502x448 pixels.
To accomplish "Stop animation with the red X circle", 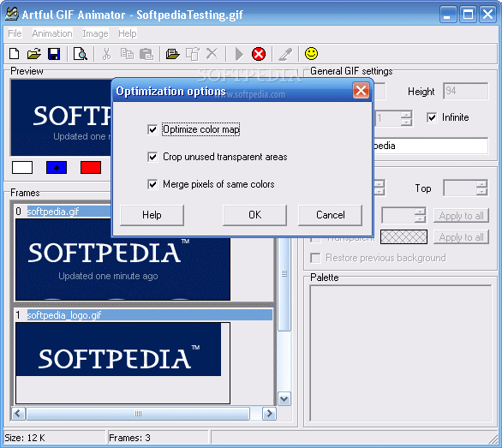I will pyautogui.click(x=259, y=54).
